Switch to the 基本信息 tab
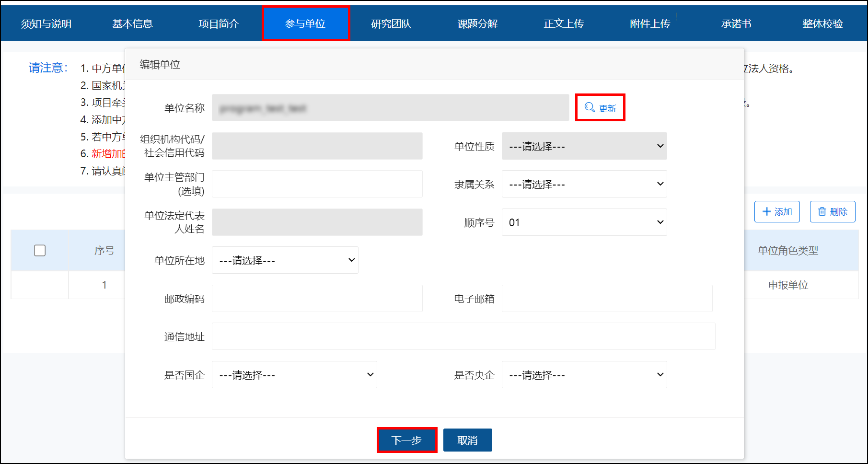The width and height of the screenshot is (868, 464). tap(132, 23)
